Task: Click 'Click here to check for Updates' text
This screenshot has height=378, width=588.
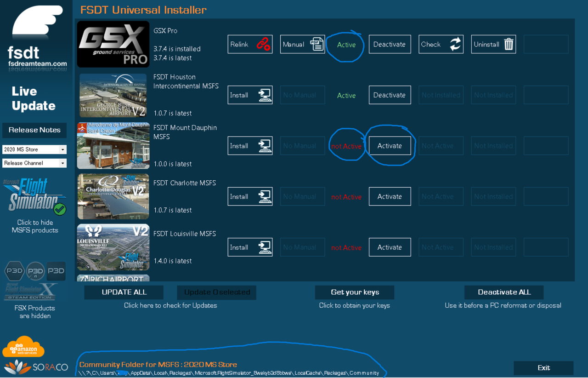Action: tap(170, 305)
